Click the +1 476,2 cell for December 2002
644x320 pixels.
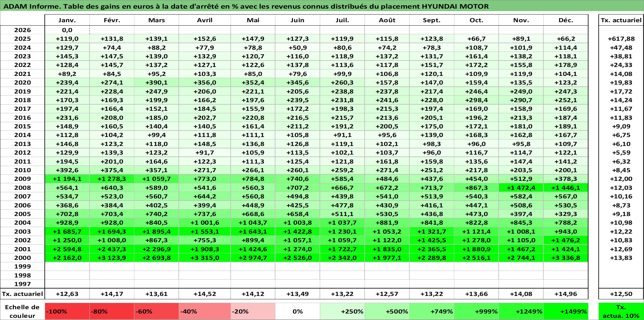click(566, 240)
